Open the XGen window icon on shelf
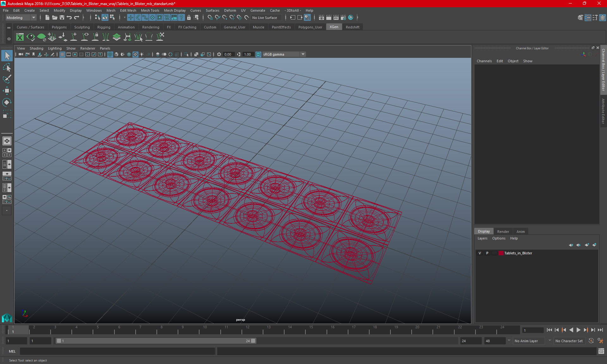The width and height of the screenshot is (607, 364). (x=20, y=37)
